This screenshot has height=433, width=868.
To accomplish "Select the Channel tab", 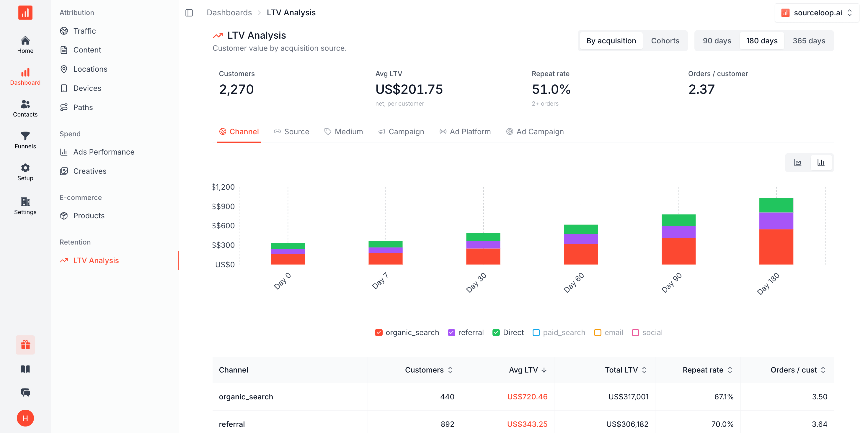I will [x=239, y=132].
